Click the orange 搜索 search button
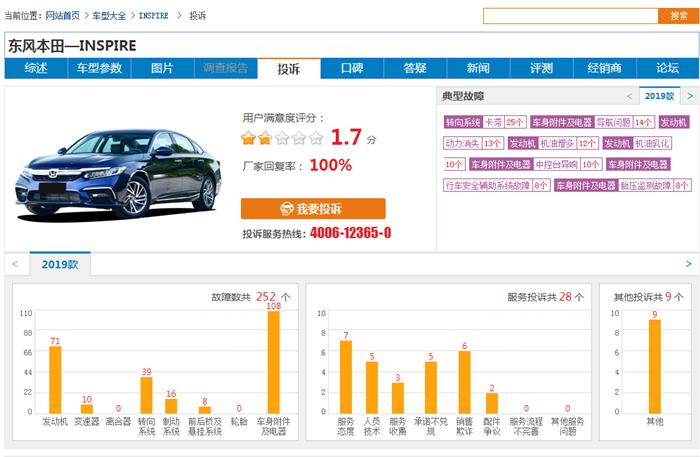 coord(679,16)
